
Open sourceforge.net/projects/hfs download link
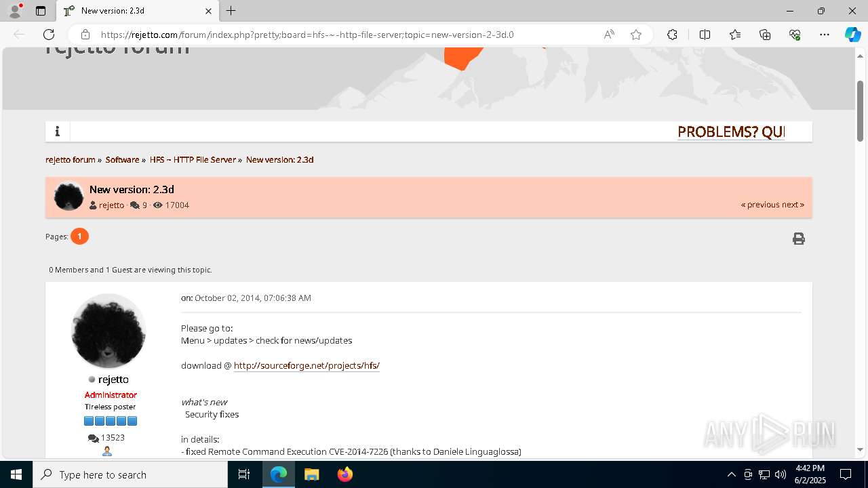pyautogui.click(x=307, y=365)
